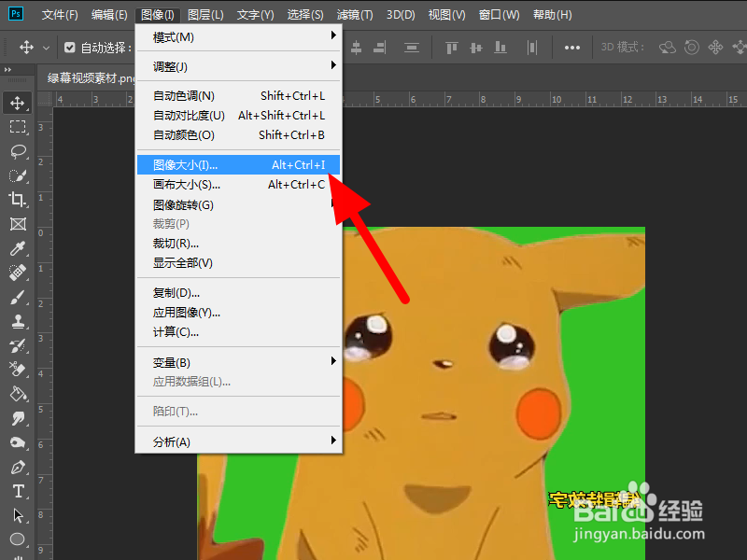Select the Crop tool
This screenshot has height=560, width=747.
18,199
